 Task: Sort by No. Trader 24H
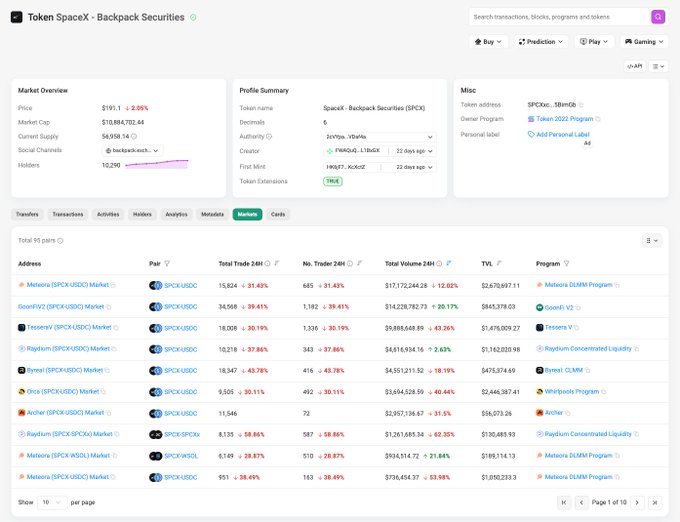[x=360, y=263]
